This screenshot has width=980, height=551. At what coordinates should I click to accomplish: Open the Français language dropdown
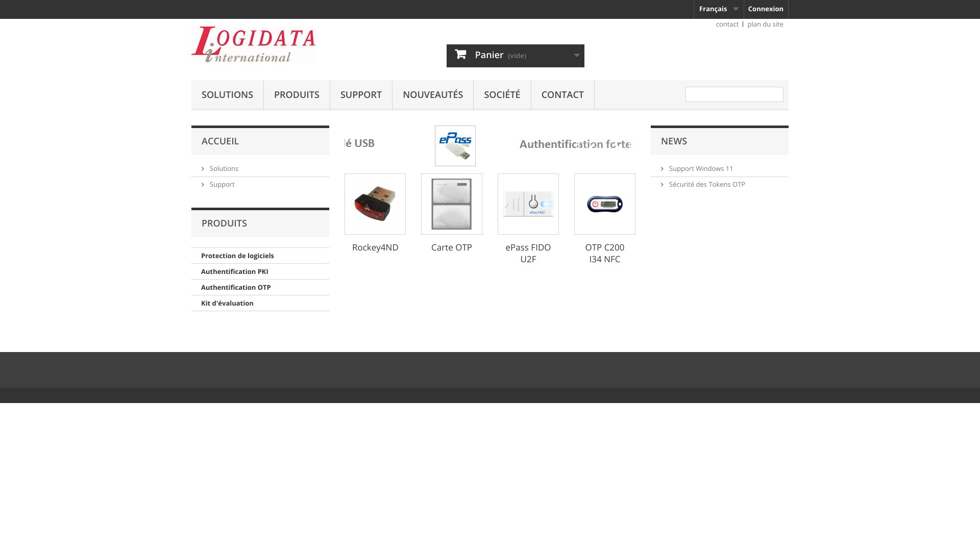(x=719, y=9)
